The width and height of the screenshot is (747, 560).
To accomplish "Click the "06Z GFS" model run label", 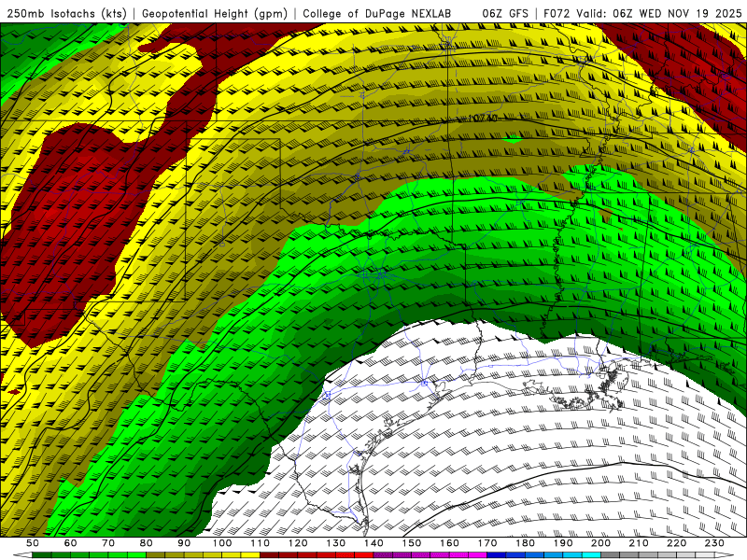I will (505, 13).
